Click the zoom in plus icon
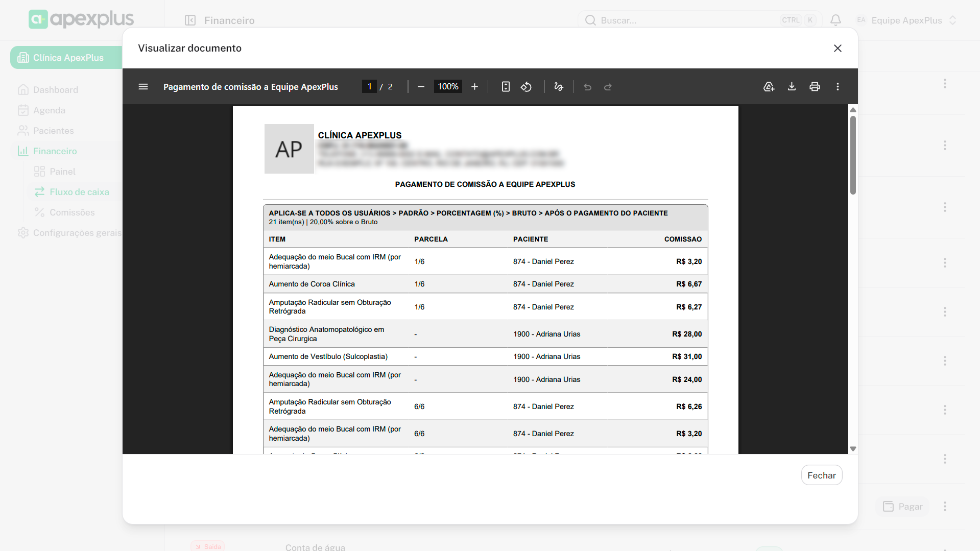The height and width of the screenshot is (551, 980). tap(474, 87)
